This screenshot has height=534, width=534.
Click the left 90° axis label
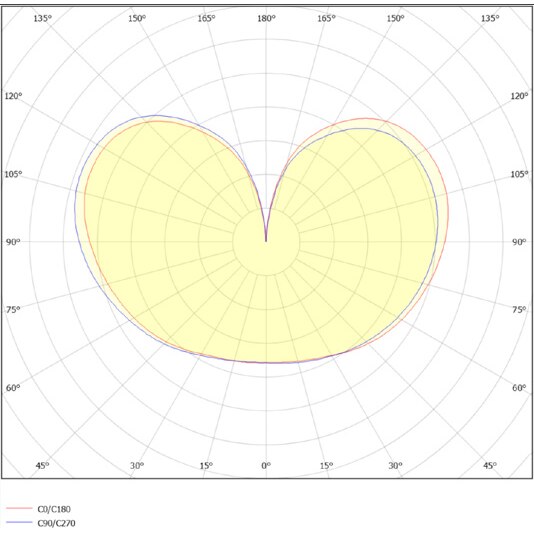[13, 242]
